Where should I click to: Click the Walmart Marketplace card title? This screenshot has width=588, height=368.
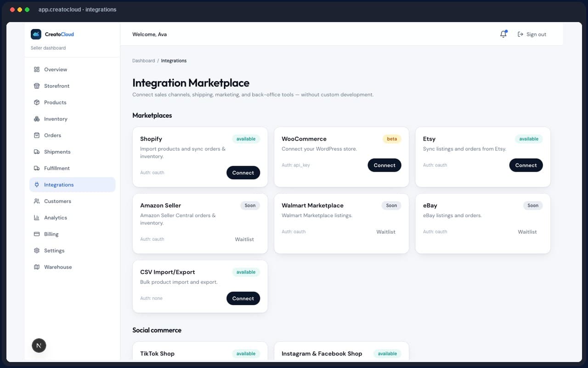tap(312, 206)
